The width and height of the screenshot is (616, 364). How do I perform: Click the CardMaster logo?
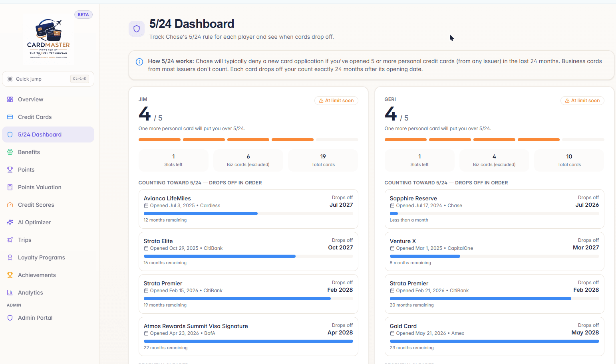[48, 39]
